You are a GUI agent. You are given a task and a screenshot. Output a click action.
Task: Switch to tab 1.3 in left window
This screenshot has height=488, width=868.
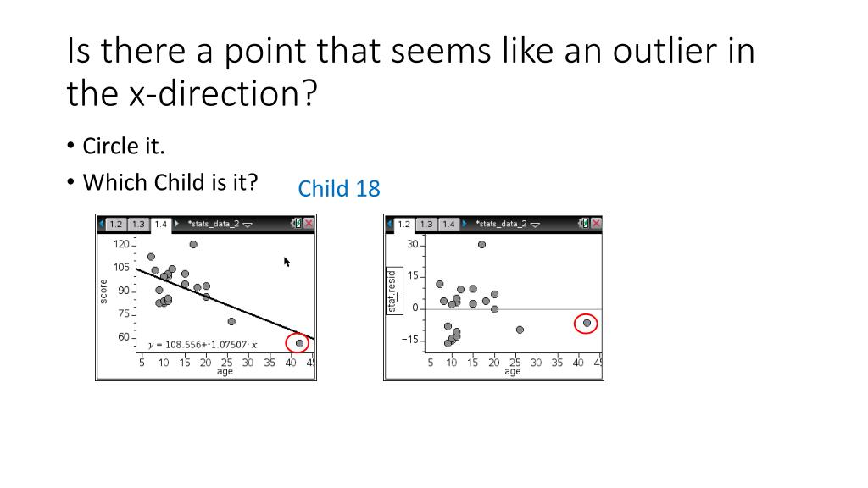click(x=138, y=224)
